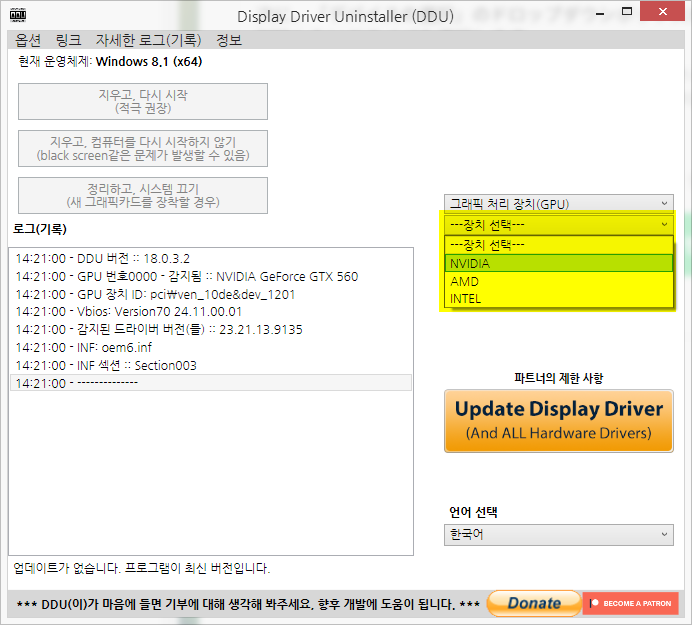Select log line DDU 버전 18.0.3.2
The width and height of the screenshot is (692, 625).
(211, 259)
